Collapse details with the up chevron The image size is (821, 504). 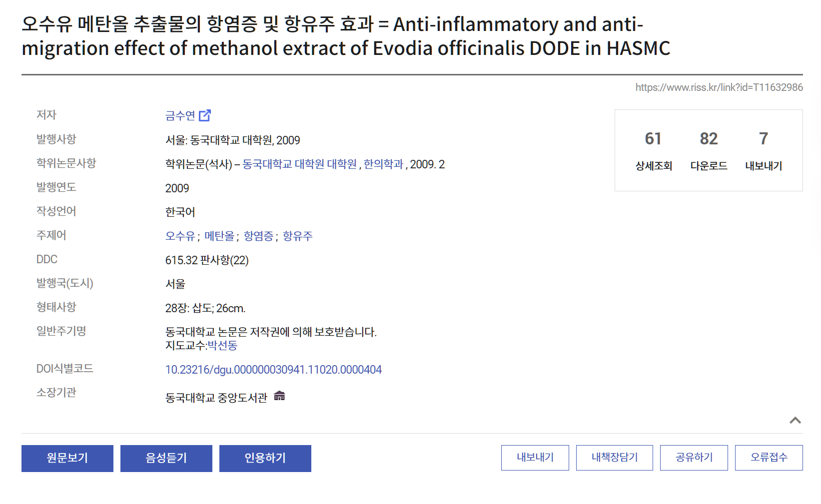pyautogui.click(x=795, y=420)
